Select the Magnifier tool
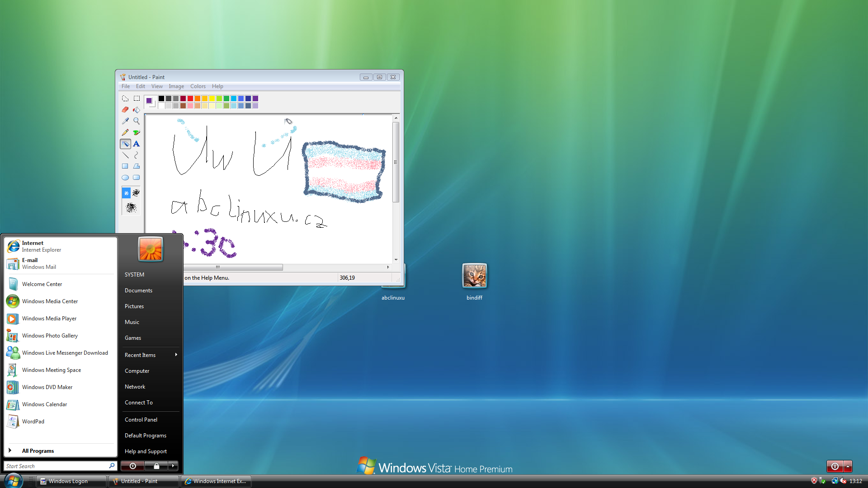The height and width of the screenshot is (488, 868). point(136,121)
